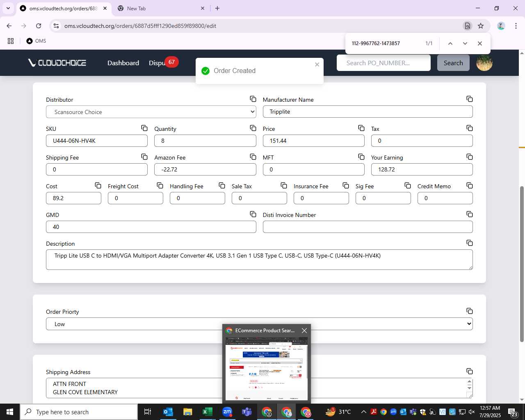The height and width of the screenshot is (420, 525).
Task: Copy the Credit Memo value
Action: (x=470, y=186)
